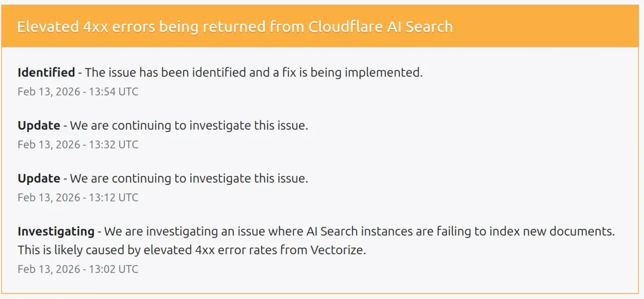644x299 pixels.
Task: Select the bold "Investigating" status label
Action: (56, 232)
